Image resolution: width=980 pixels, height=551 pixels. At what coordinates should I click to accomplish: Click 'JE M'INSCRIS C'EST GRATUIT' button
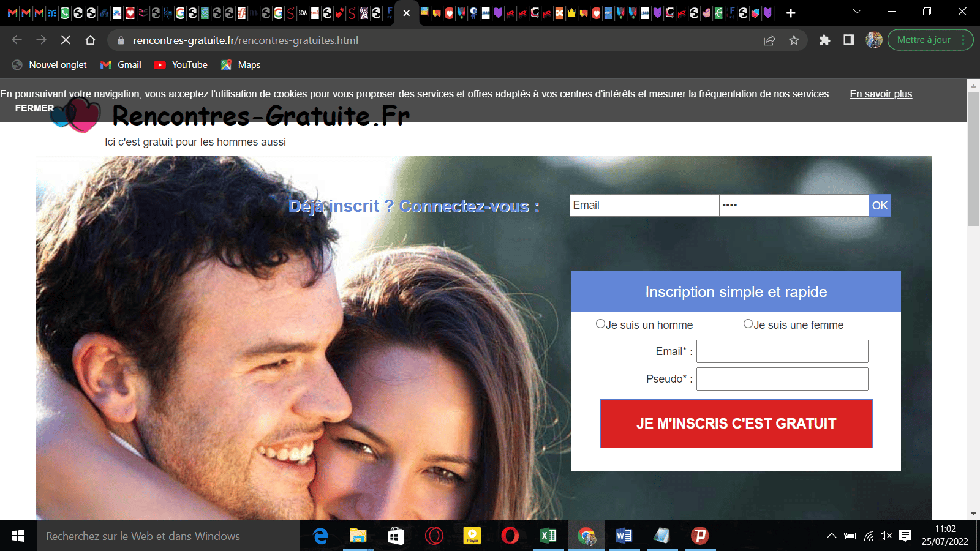(x=736, y=424)
